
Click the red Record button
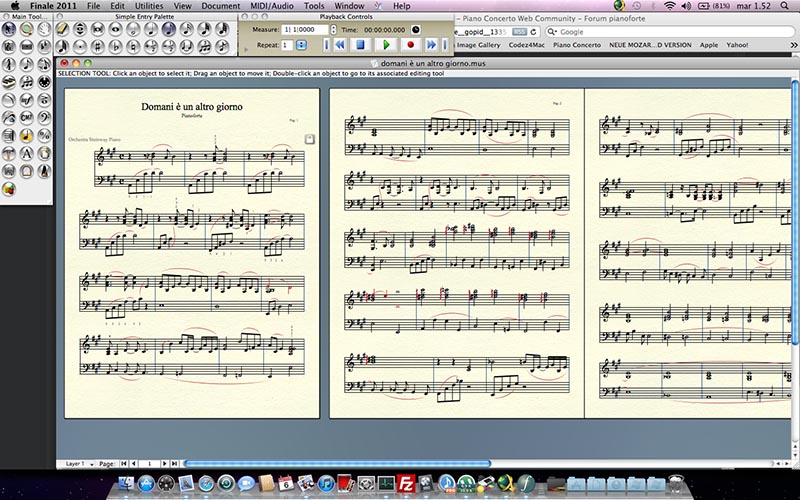click(411, 45)
